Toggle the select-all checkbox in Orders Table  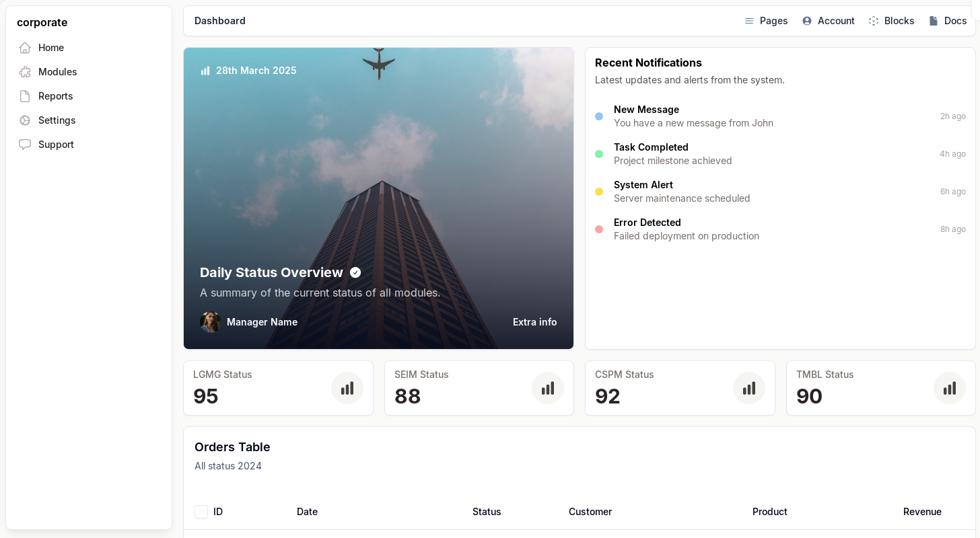tap(201, 512)
